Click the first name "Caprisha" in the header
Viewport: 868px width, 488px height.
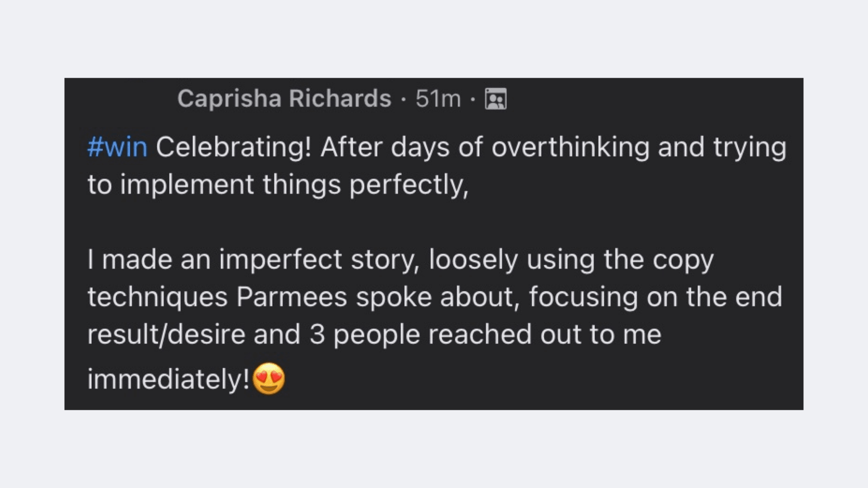(229, 99)
